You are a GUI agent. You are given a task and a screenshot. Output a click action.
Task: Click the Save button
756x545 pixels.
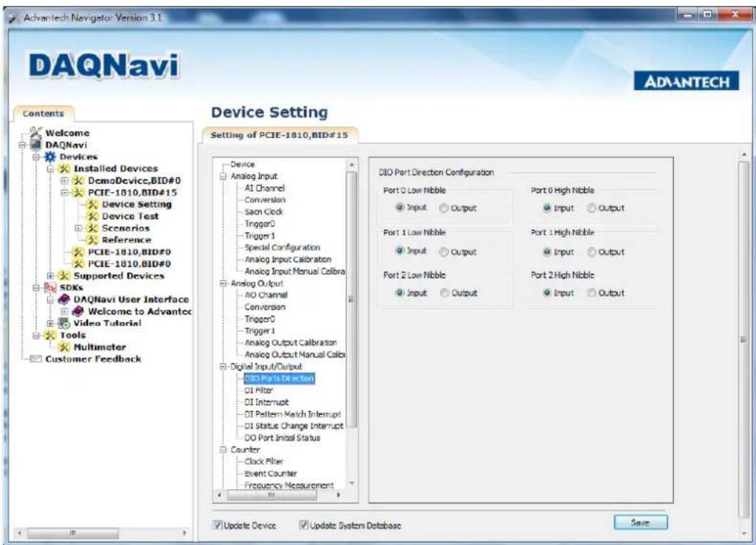[640, 522]
